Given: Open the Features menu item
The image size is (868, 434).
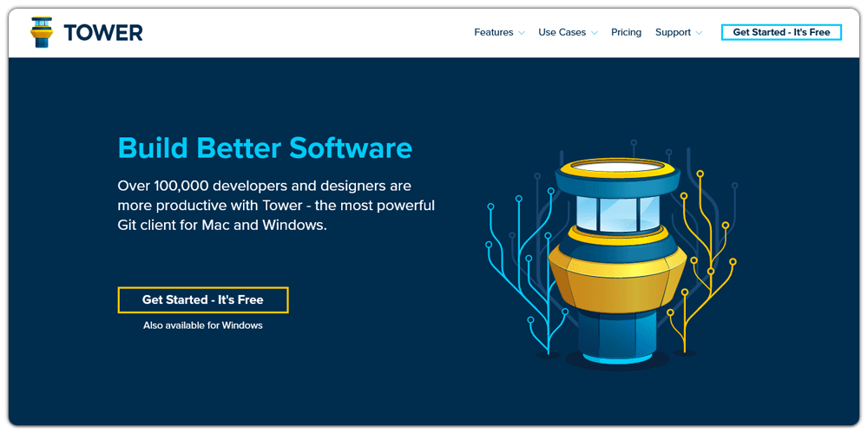Looking at the screenshot, I should (493, 32).
